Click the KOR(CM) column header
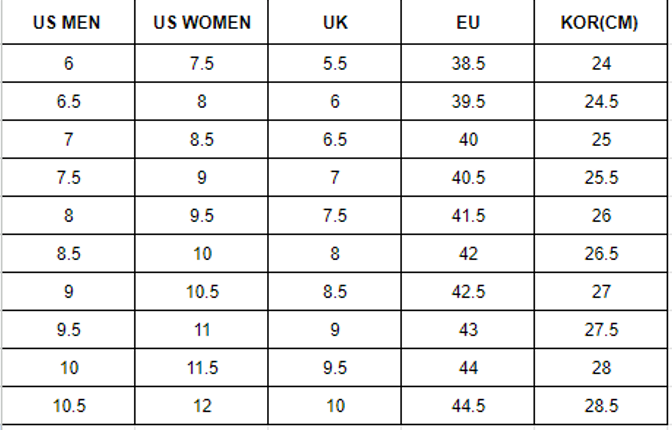The image size is (672, 430). pyautogui.click(x=601, y=23)
